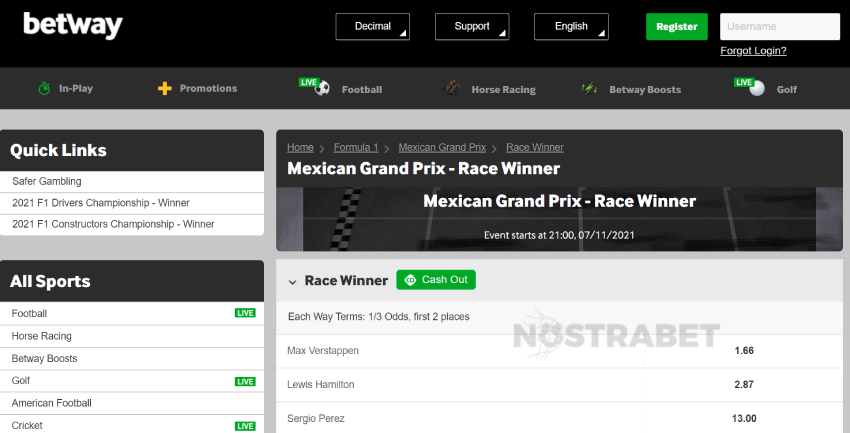Open the Promotions menu item
Screen dimensions: 850x433
coord(197,88)
